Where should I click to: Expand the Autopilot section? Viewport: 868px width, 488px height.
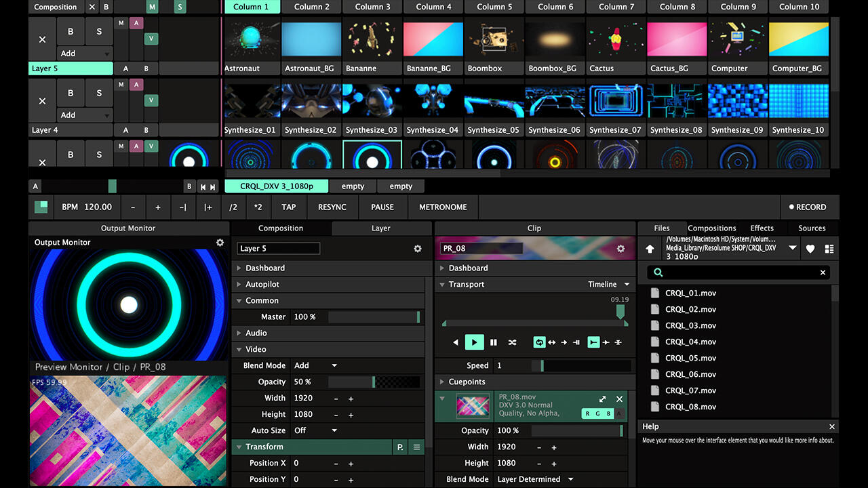pyautogui.click(x=262, y=285)
